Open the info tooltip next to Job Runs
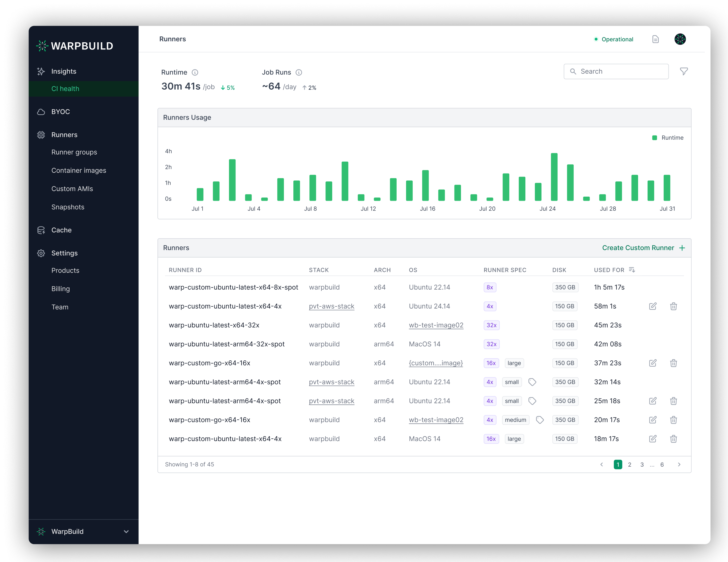This screenshot has width=728, height=562. (x=299, y=72)
